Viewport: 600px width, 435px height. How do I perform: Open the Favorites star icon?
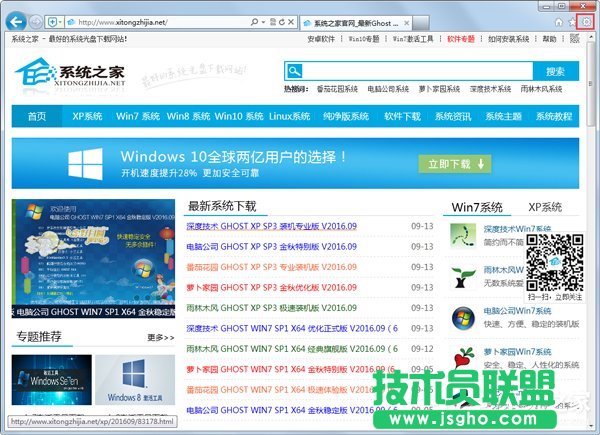coord(572,23)
